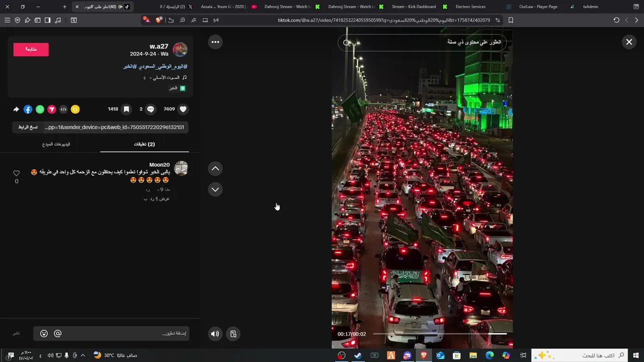Viewport: 644px width, 362px height.
Task: Share the video to WhatsApp
Action: [x=40, y=109]
